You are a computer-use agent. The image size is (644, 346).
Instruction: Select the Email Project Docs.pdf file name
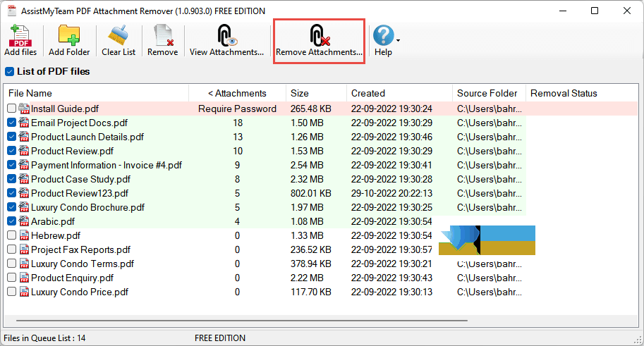coord(79,123)
